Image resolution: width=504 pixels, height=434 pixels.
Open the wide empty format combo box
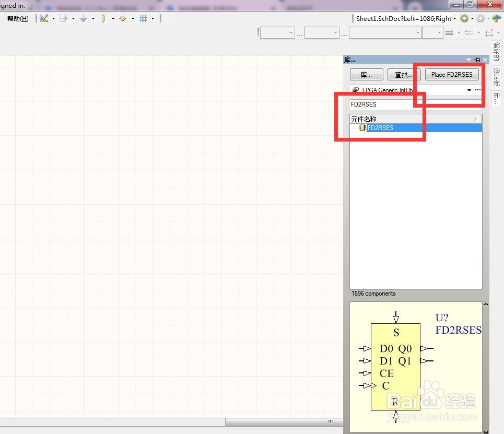(385, 32)
